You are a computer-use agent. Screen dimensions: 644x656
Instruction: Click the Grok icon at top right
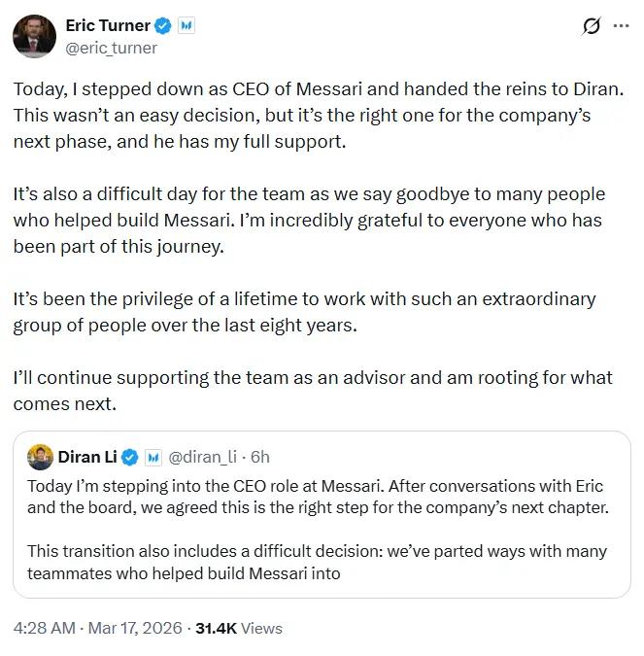click(591, 26)
